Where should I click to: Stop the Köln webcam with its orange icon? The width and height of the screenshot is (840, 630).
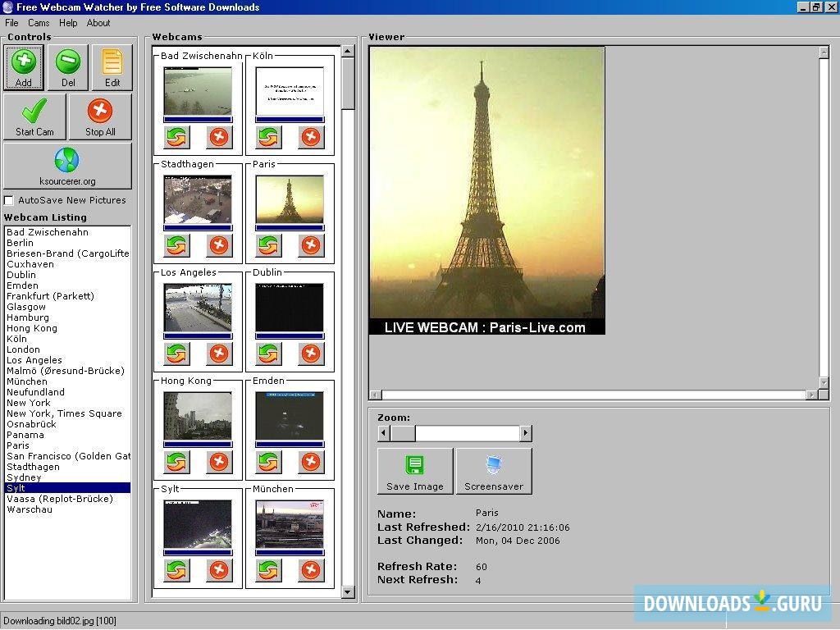pyautogui.click(x=311, y=137)
